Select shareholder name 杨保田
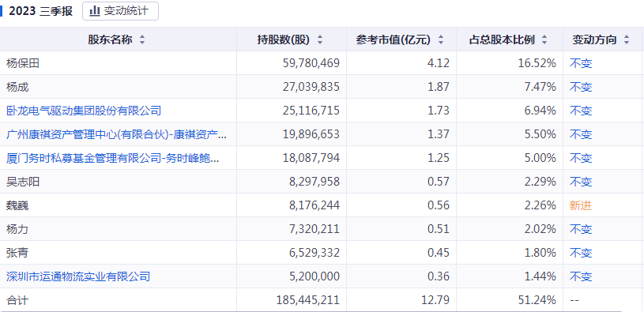Screen dimensions: 644x312 pos(23,63)
